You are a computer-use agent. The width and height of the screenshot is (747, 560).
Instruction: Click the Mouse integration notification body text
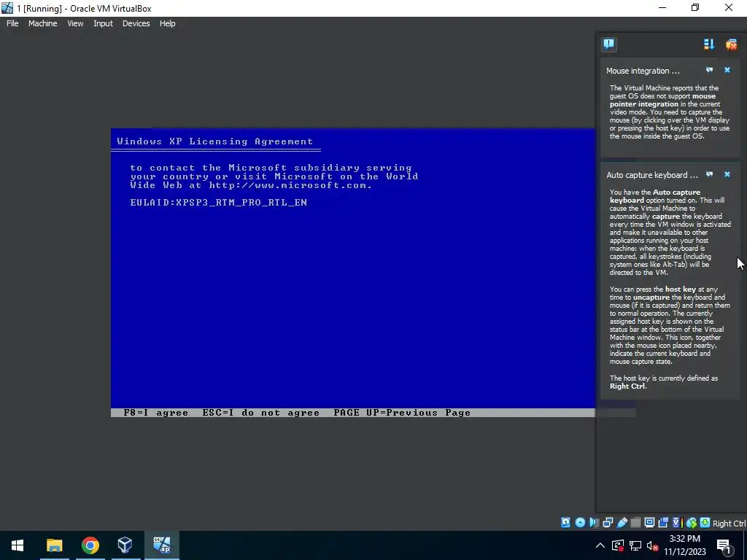click(x=670, y=112)
